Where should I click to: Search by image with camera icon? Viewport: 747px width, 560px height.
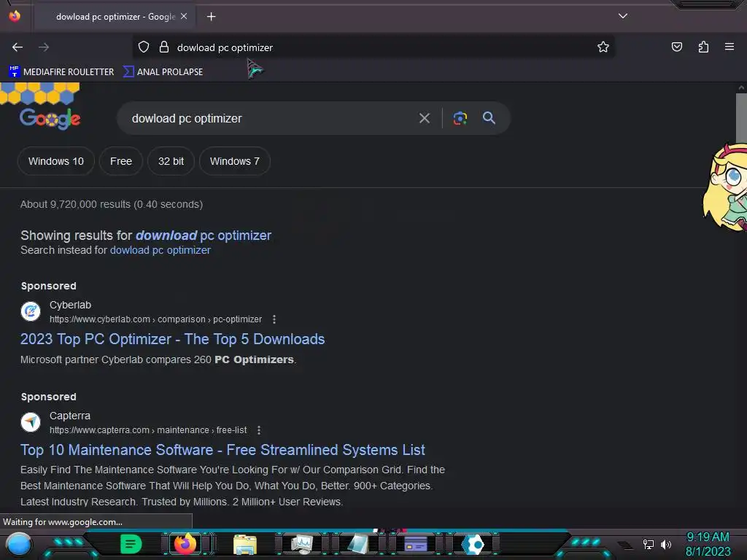(460, 118)
